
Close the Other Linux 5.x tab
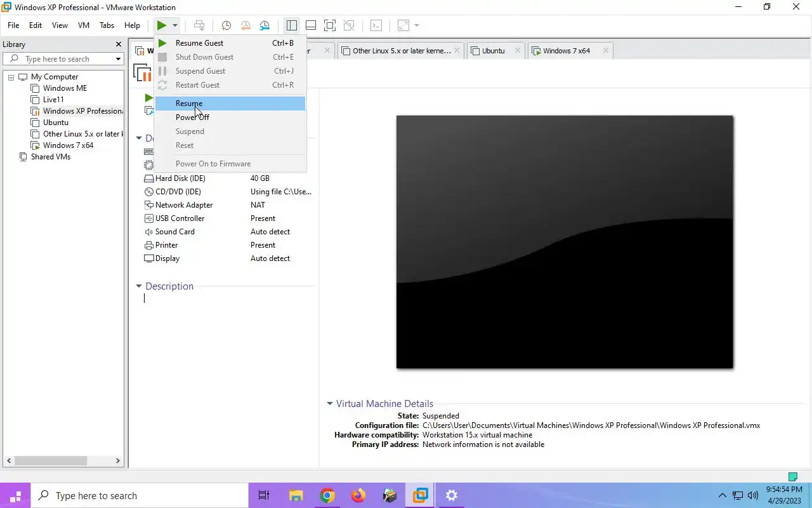(457, 51)
